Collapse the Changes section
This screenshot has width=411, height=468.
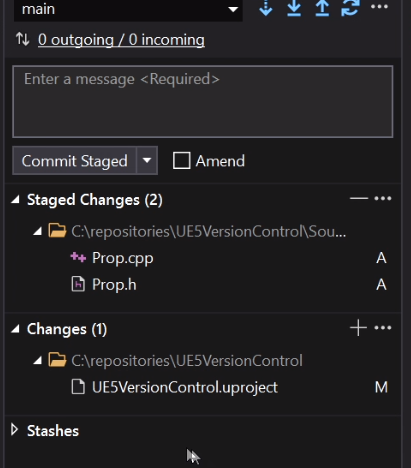(x=15, y=329)
